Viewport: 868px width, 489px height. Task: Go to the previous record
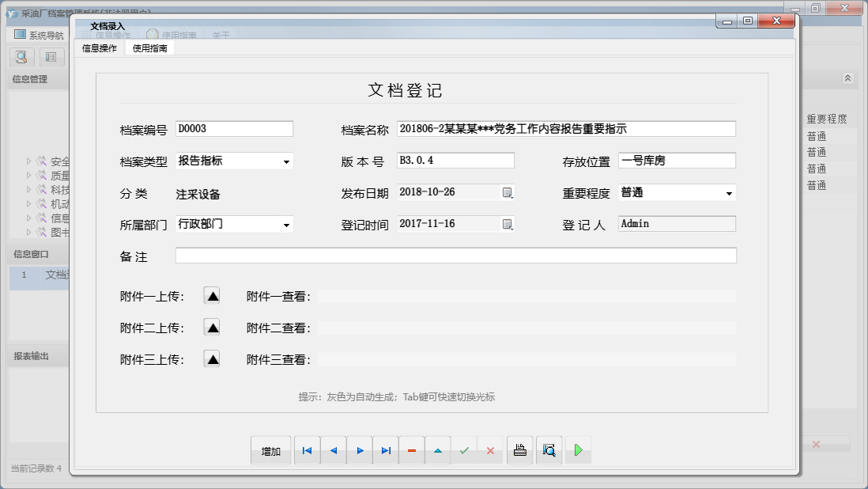pyautogui.click(x=333, y=449)
